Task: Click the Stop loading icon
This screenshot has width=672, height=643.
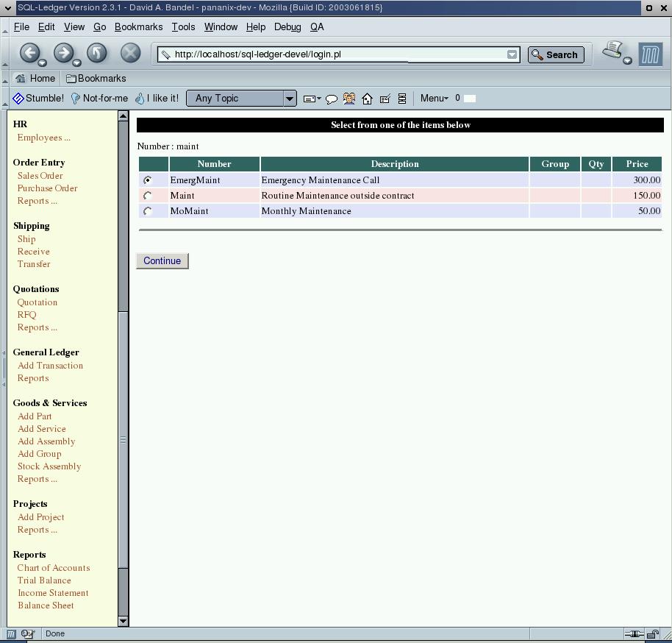Action: pyautogui.click(x=130, y=53)
